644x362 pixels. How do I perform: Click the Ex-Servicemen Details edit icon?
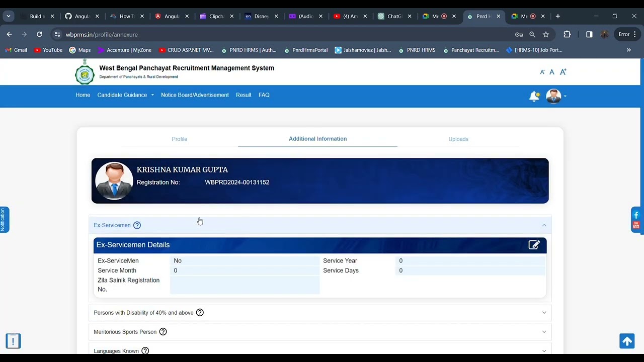534,245
